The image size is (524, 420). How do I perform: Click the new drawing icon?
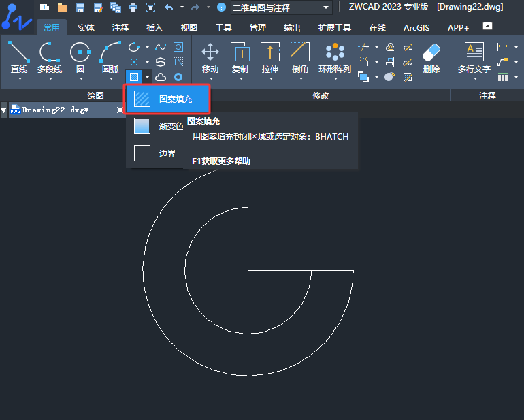(x=44, y=7)
